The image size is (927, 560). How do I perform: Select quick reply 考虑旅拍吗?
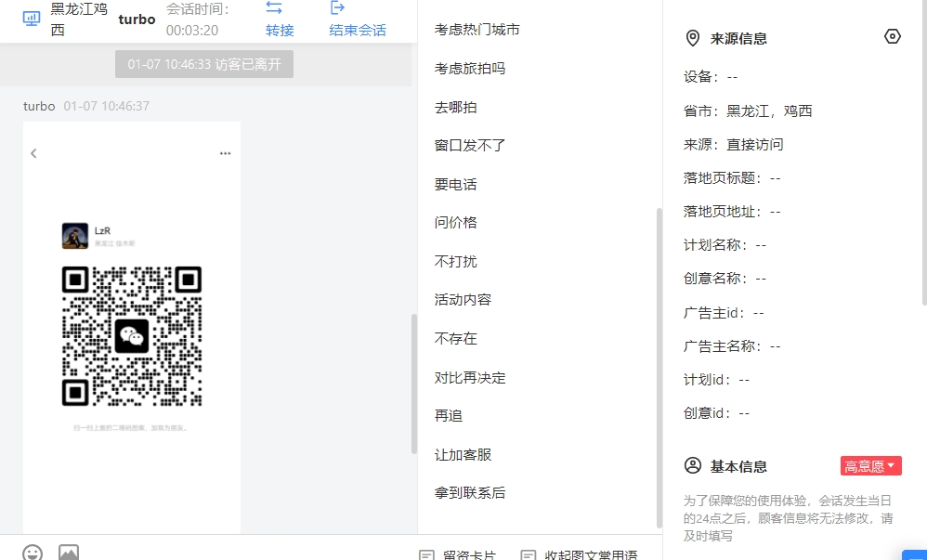pyautogui.click(x=470, y=69)
